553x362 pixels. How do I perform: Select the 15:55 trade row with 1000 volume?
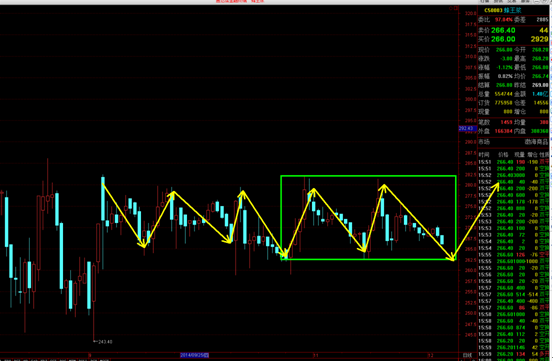coord(514,261)
